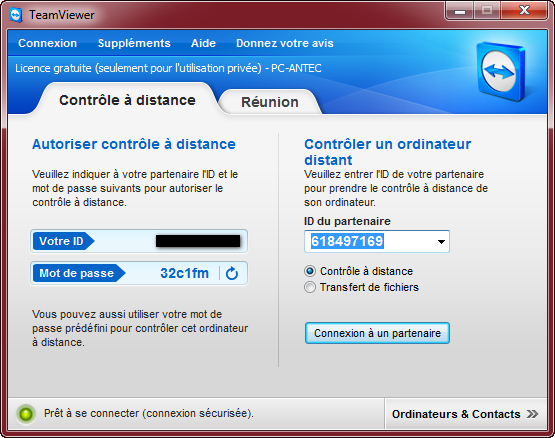
Task: Click the partner ID field showing 618497169
Action: point(377,241)
